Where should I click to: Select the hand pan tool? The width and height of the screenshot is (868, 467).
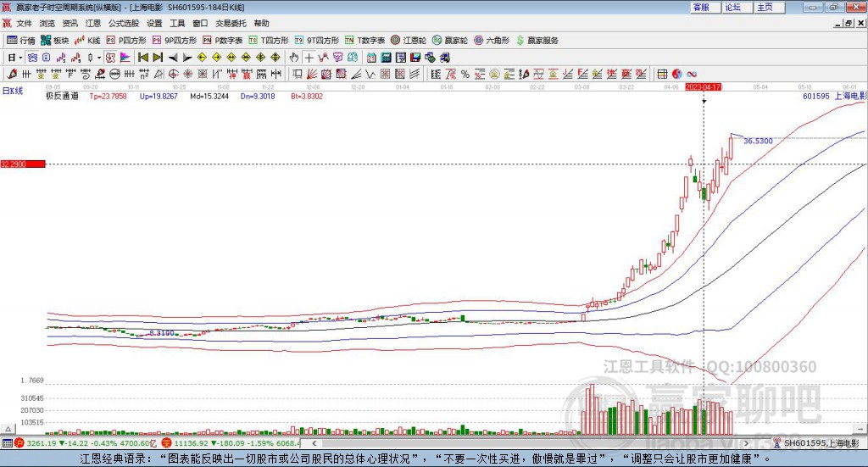[x=294, y=58]
